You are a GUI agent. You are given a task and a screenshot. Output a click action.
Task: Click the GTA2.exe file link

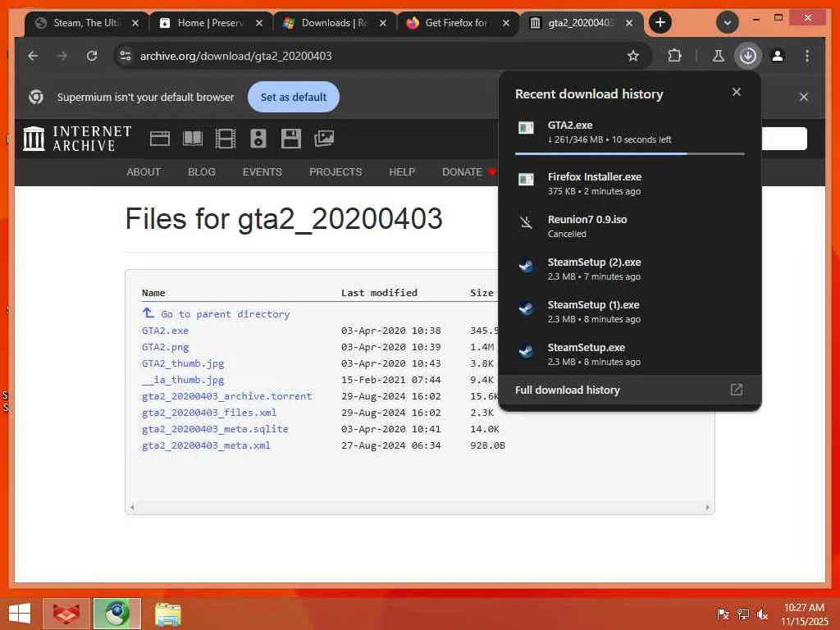165,331
